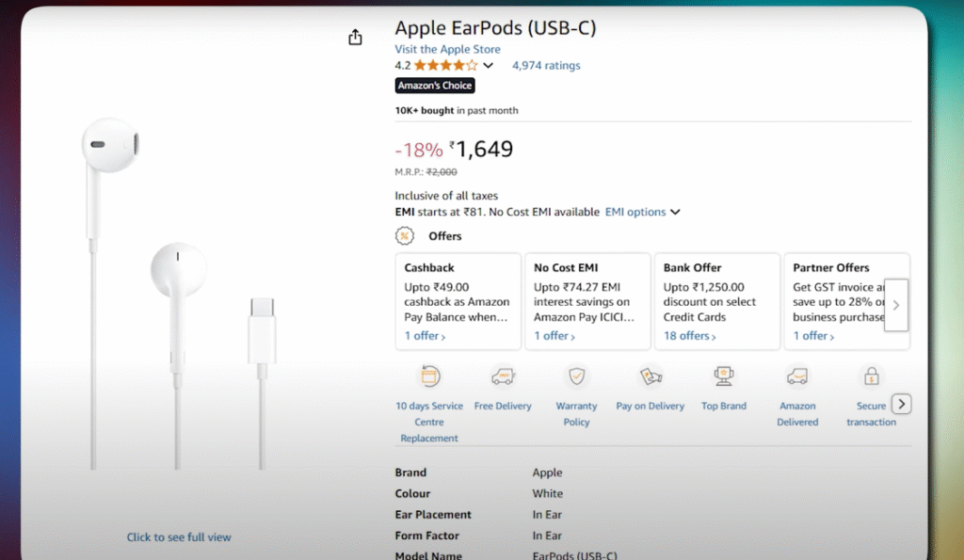The image size is (964, 560).
Task: Open the EMI options dropdown
Action: pyautogui.click(x=643, y=212)
